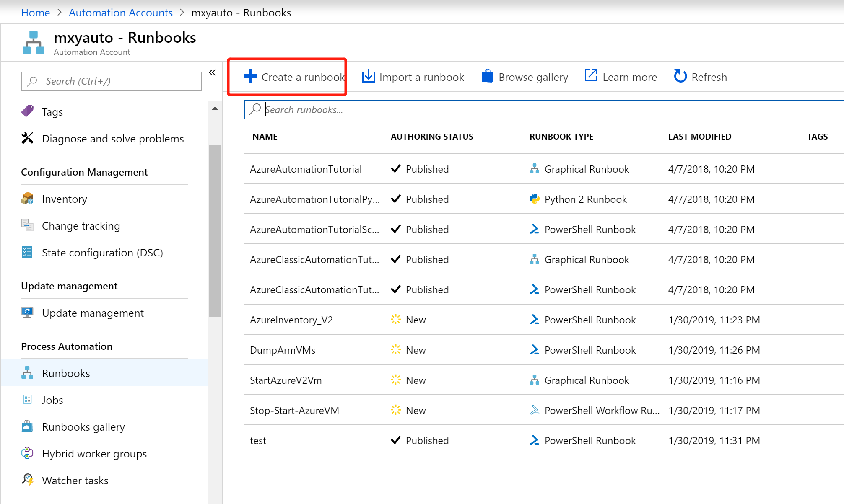The height and width of the screenshot is (504, 844).
Task: Open the test runbook row
Action: pos(544,440)
